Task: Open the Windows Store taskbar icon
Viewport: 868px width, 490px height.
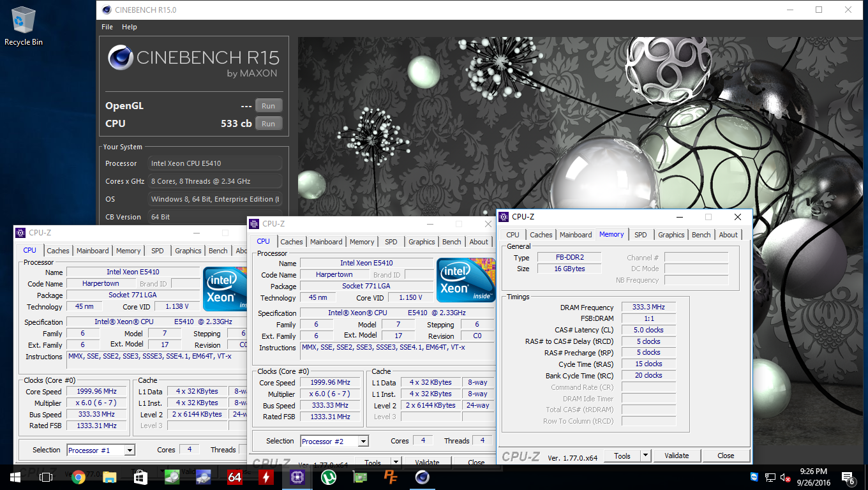Action: tap(141, 477)
